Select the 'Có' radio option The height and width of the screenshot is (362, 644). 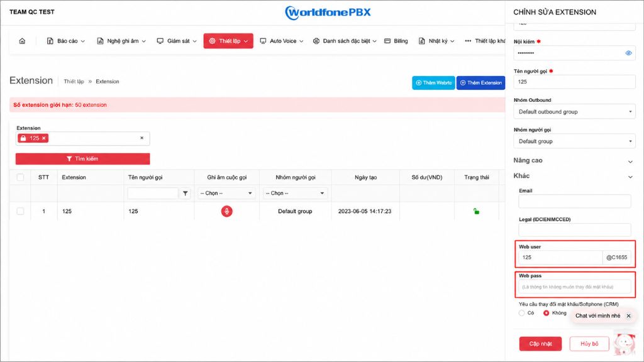point(521,313)
